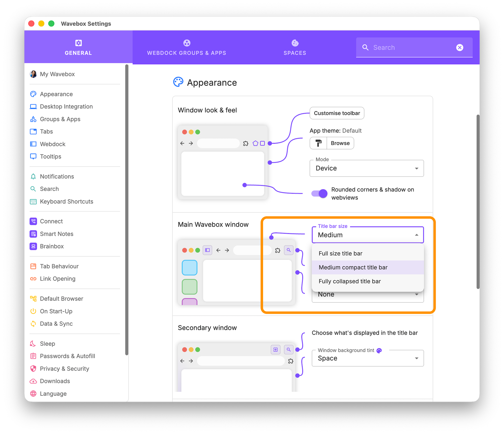
Task: Choose Medium compact title bar option
Action: (x=368, y=267)
